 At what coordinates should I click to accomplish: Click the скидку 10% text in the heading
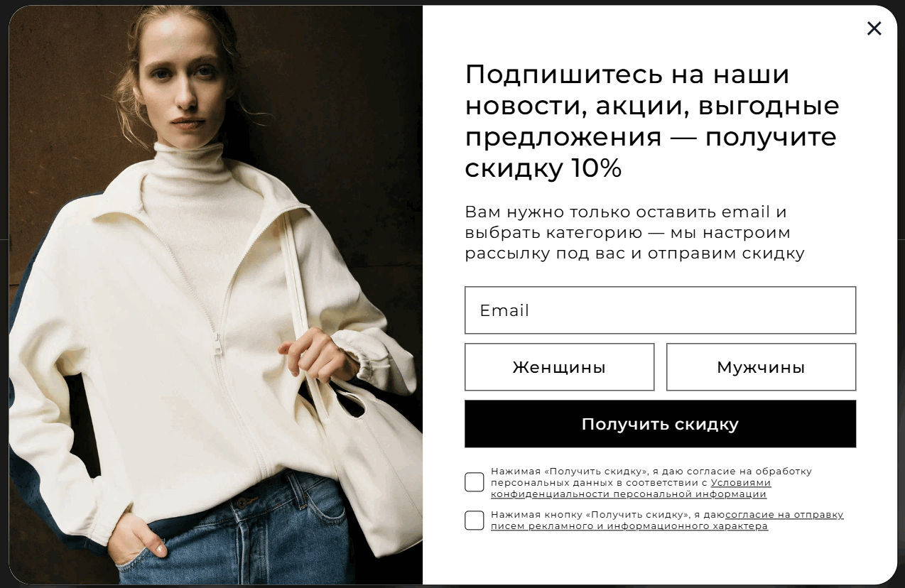pyautogui.click(x=543, y=168)
